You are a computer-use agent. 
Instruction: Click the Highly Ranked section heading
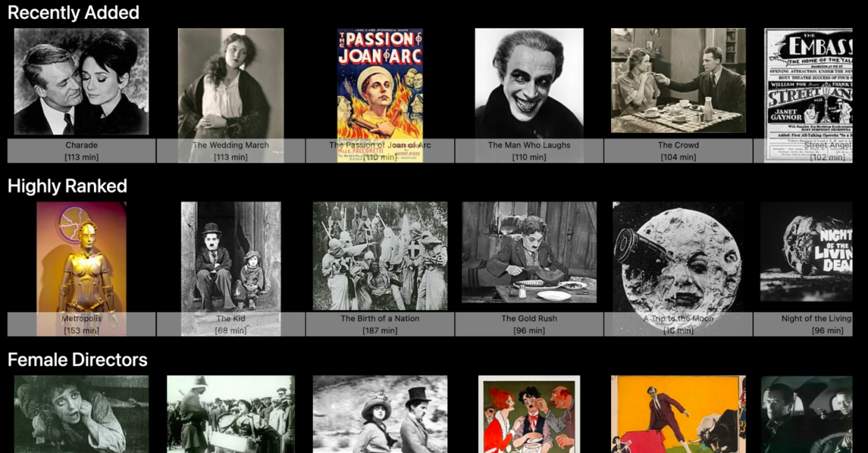(66, 186)
